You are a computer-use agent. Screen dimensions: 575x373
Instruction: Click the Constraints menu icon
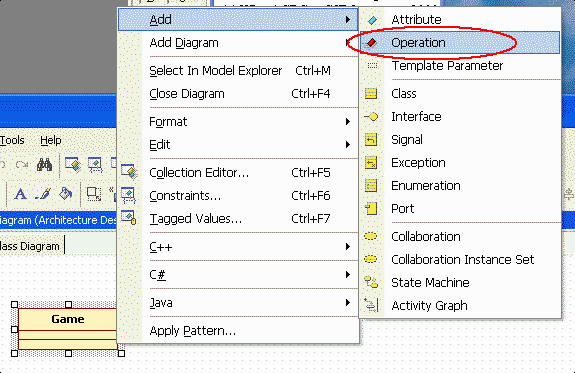point(128,195)
